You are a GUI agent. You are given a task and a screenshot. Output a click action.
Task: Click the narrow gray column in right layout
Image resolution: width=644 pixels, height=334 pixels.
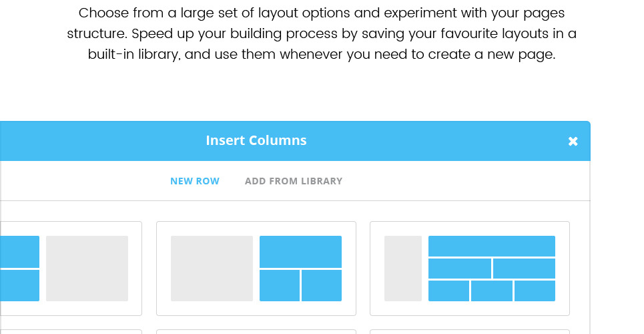coord(403,269)
